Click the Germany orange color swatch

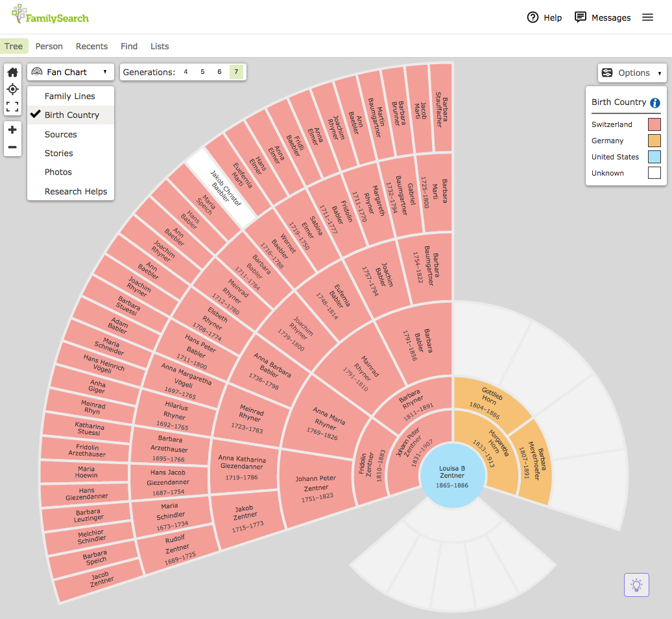pos(654,141)
